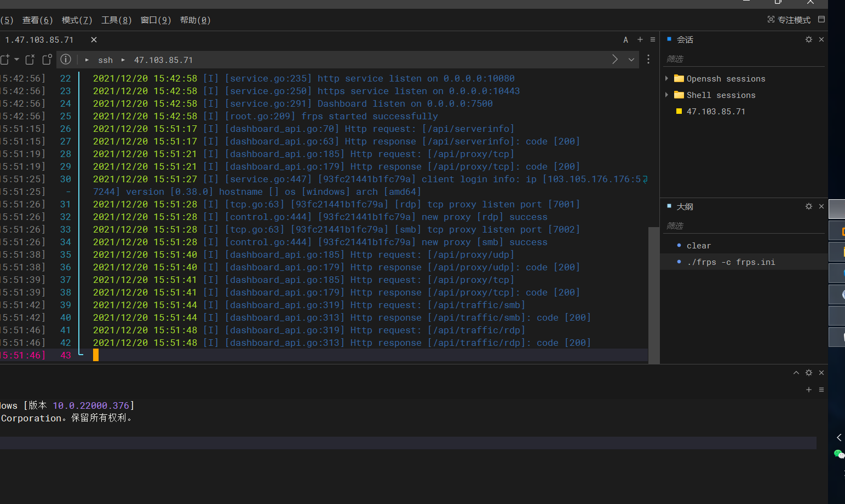
Task: Select the Shell sessions folder label
Action: point(721,95)
